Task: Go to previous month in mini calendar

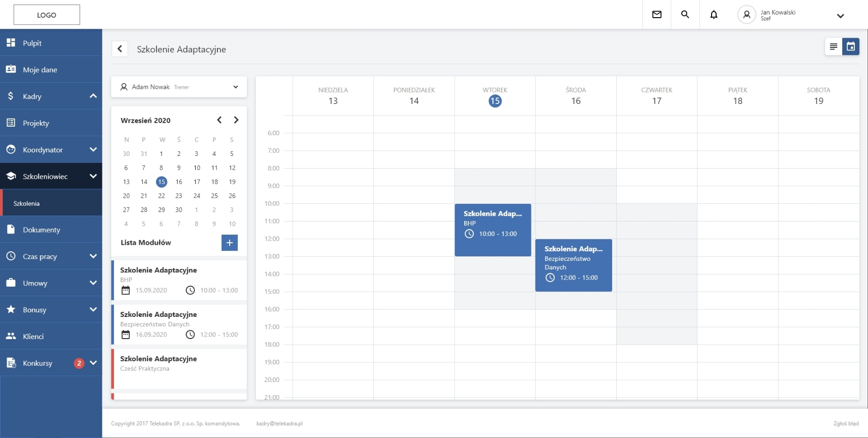Action: 219,120
